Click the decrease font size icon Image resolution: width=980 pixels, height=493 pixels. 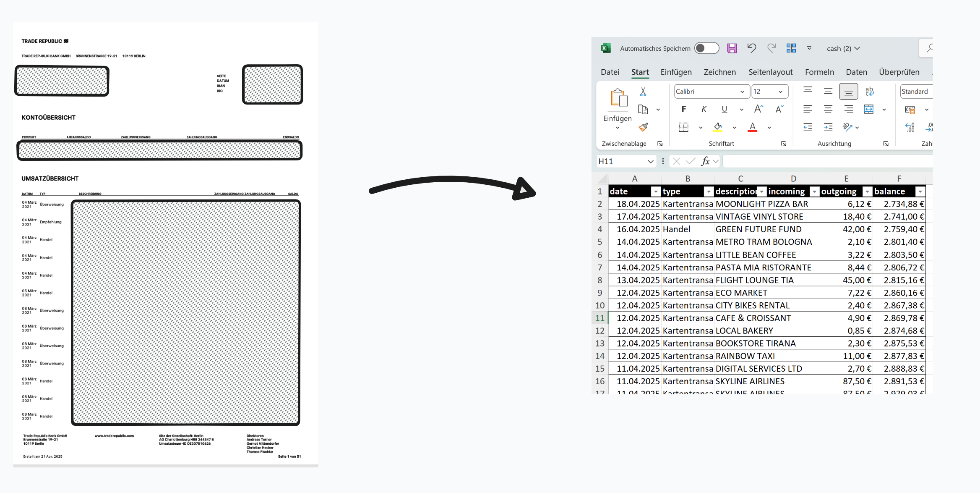pos(779,109)
